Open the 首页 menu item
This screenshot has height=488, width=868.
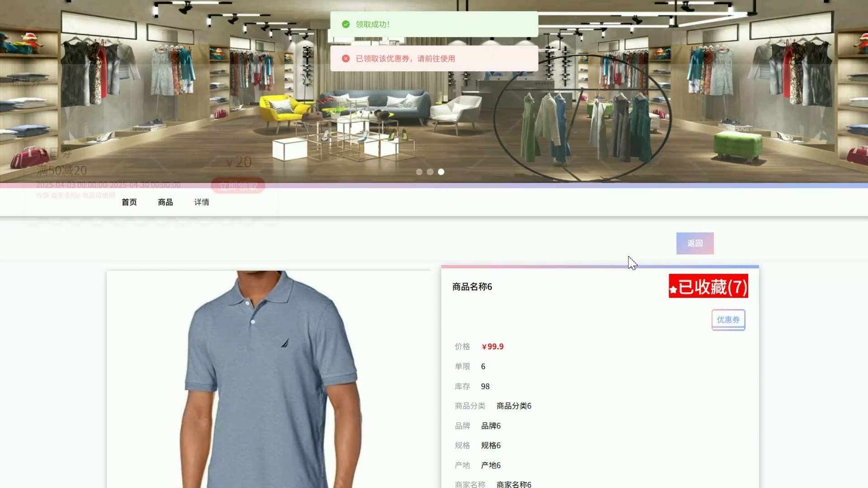coord(129,202)
